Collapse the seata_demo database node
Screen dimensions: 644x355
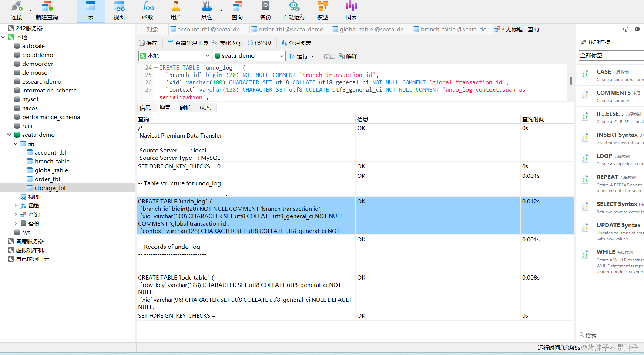pyautogui.click(x=9, y=135)
